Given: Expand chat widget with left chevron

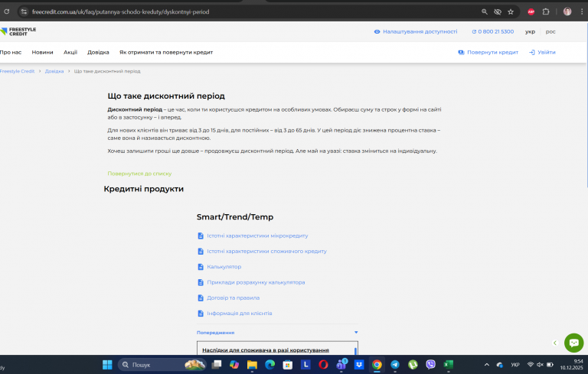Looking at the screenshot, I should tap(555, 343).
